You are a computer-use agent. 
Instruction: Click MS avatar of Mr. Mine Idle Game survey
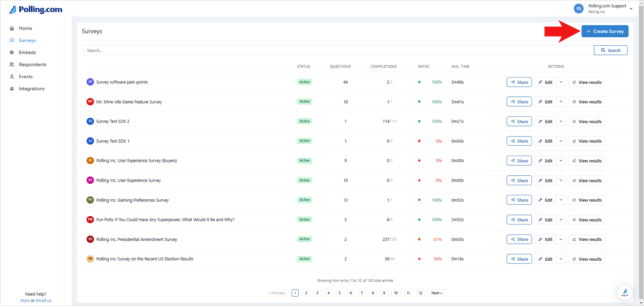(x=90, y=102)
